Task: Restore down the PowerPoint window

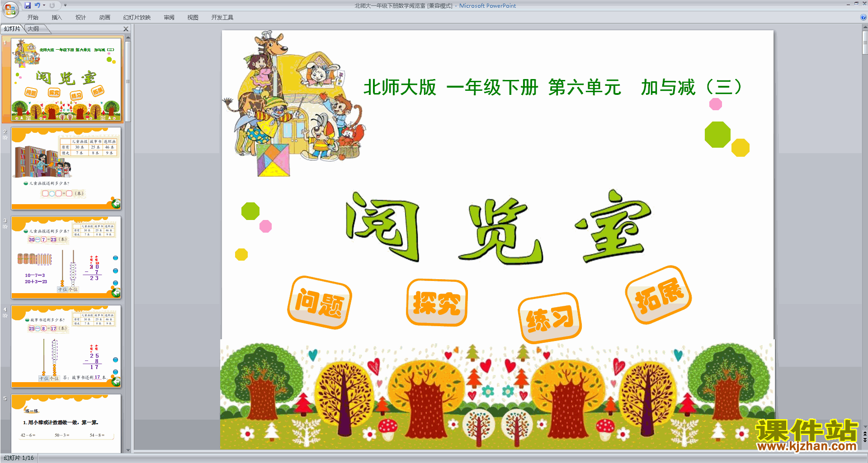Action: pyautogui.click(x=856, y=4)
